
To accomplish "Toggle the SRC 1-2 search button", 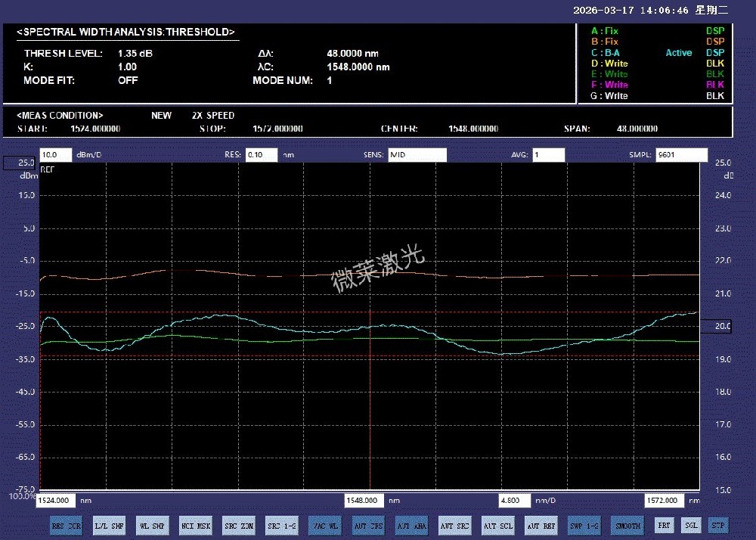I will [x=282, y=526].
